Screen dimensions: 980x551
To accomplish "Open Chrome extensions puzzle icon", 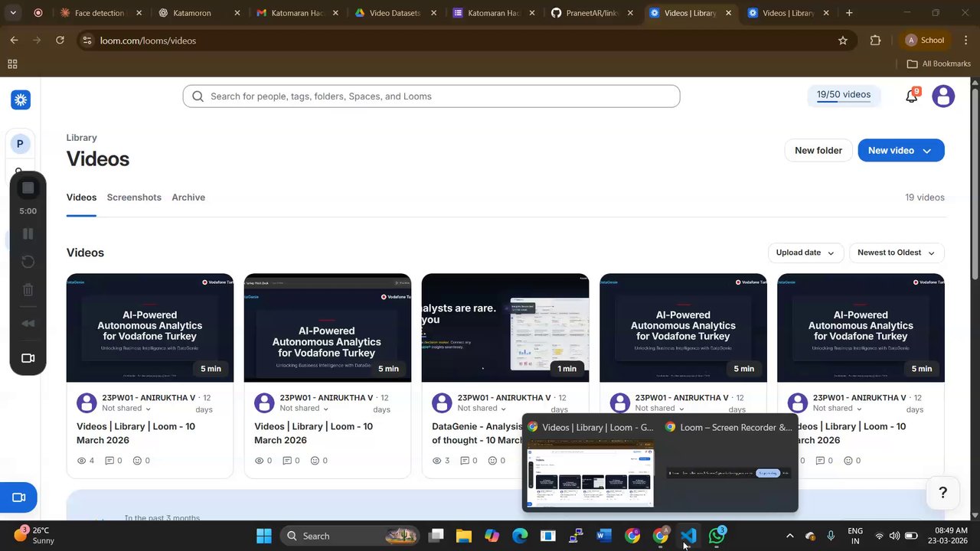I will coord(875,41).
